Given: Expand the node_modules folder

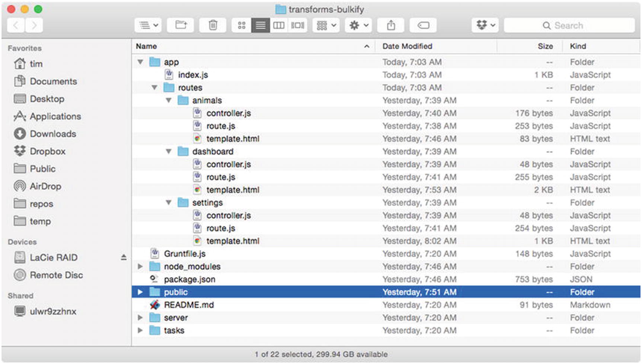Looking at the screenshot, I should pos(140,267).
